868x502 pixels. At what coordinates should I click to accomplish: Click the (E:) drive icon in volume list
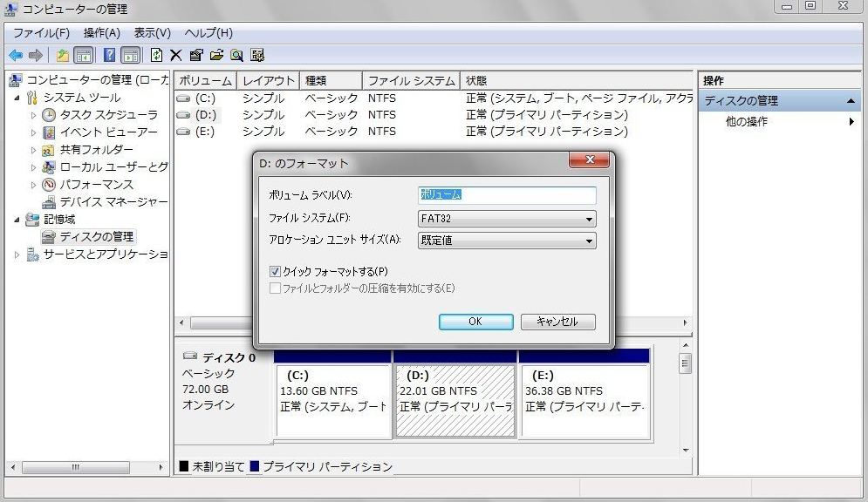pyautogui.click(x=183, y=132)
